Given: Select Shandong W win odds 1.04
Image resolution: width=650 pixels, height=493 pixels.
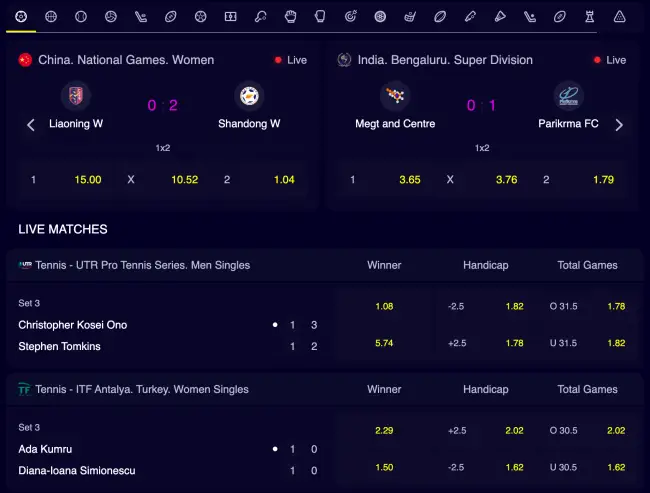Looking at the screenshot, I should coord(284,180).
